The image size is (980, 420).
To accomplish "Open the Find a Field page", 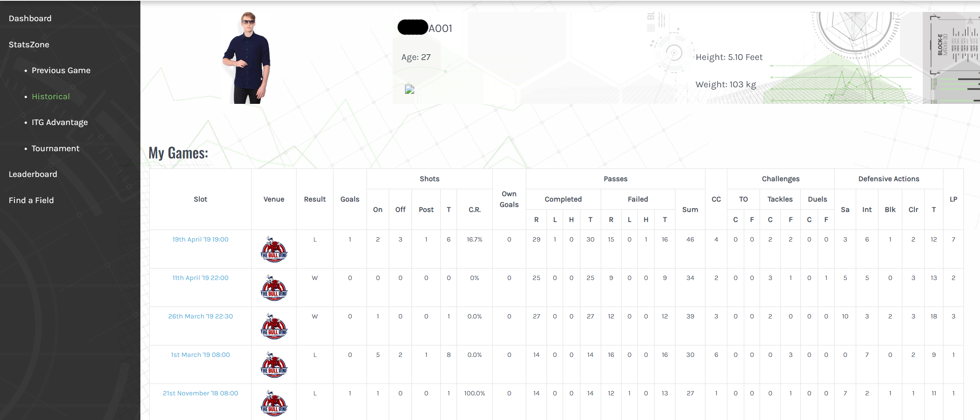I will tap(31, 200).
